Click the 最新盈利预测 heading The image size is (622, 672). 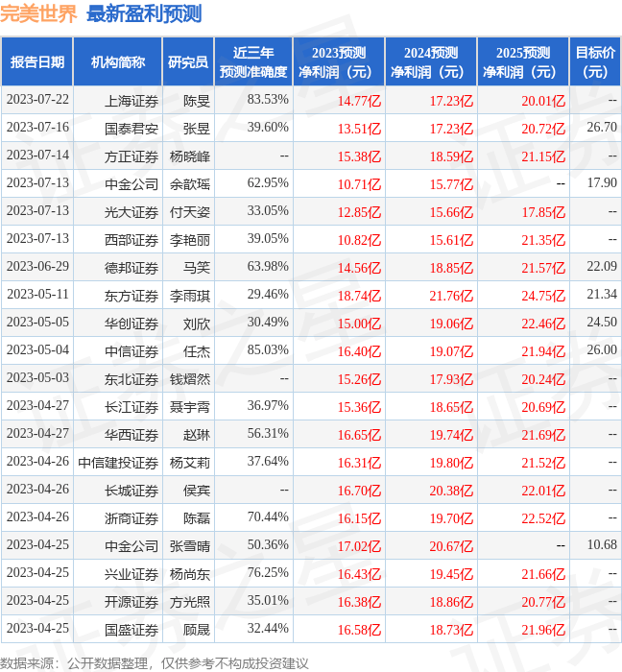[144, 13]
